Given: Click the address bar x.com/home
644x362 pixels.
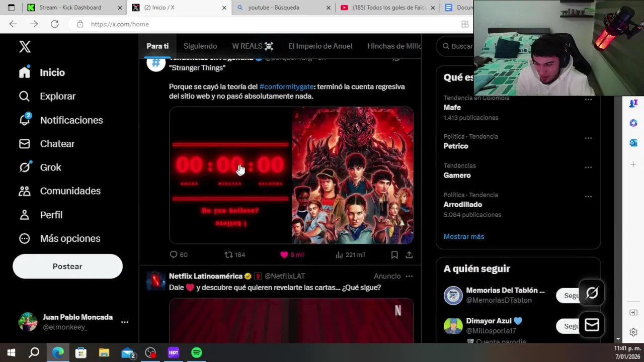Looking at the screenshot, I should pos(120,24).
